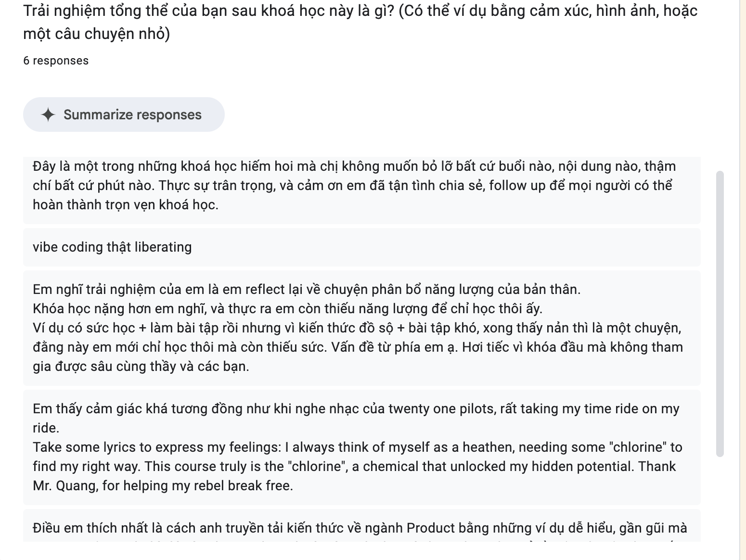This screenshot has height=560, width=746.
Task: Click the scrollbar track below the thumb
Action: coord(720,498)
